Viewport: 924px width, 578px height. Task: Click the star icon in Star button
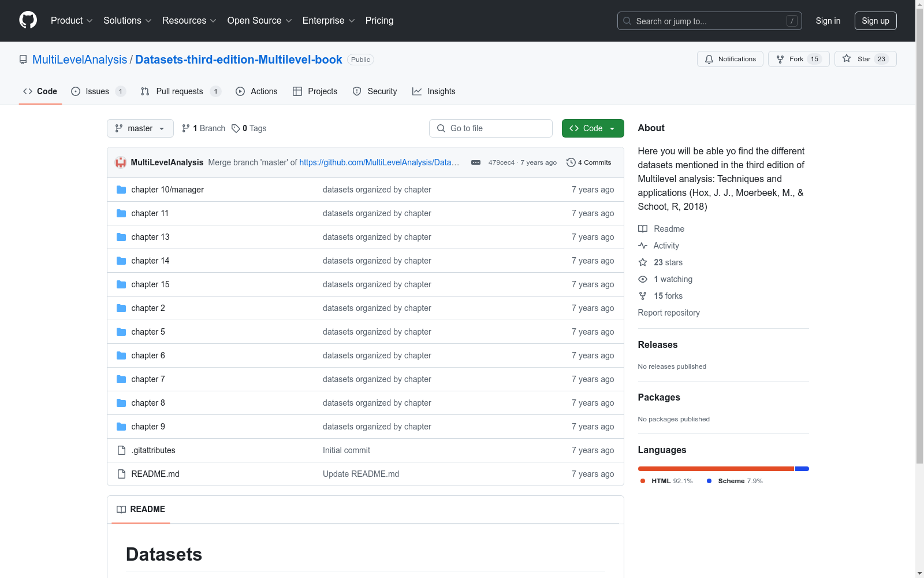(x=847, y=58)
